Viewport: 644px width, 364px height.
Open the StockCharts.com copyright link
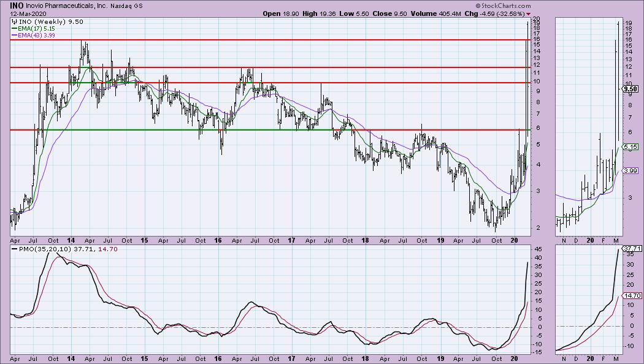click(x=503, y=6)
